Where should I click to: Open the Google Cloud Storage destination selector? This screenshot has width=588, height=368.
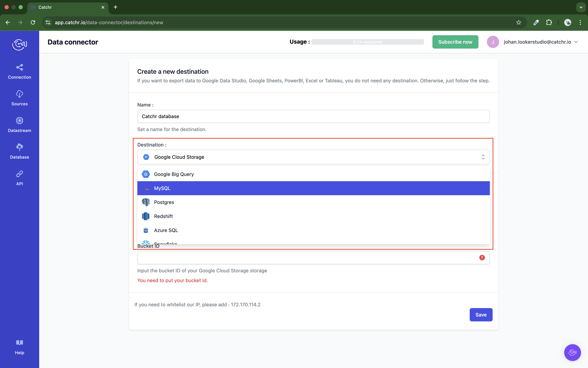pos(313,157)
